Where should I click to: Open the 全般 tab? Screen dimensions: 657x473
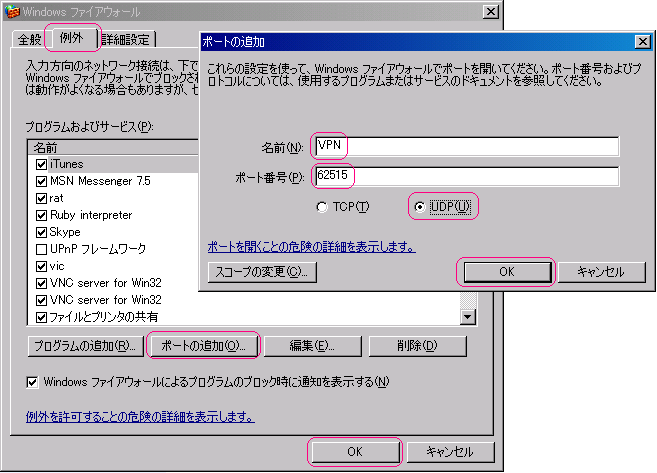pyautogui.click(x=28, y=39)
